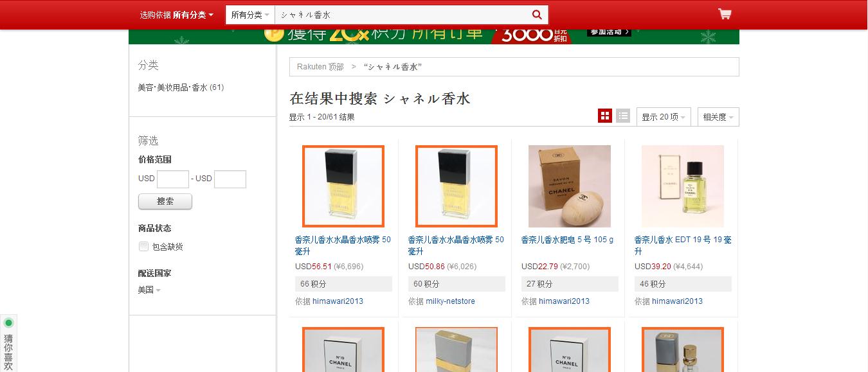Open the Chanel EDT No. 19 product image
Screen dimensions: 868x372
coord(683,186)
